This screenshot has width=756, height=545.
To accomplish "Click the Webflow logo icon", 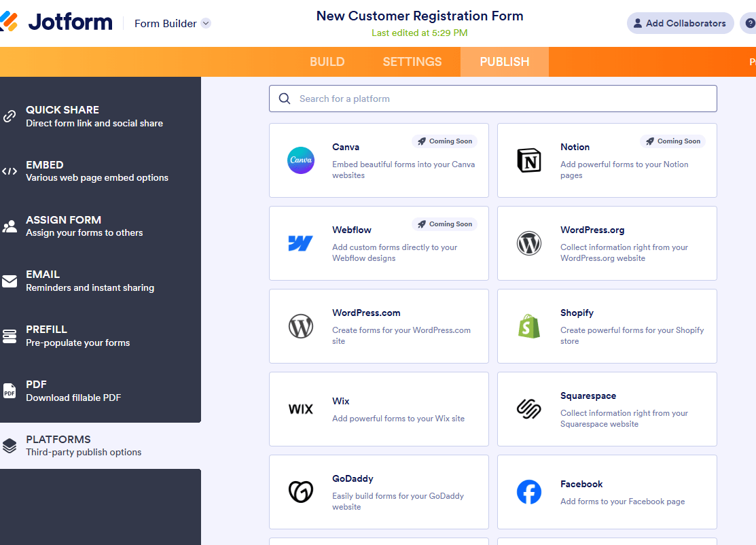I will pyautogui.click(x=301, y=243).
